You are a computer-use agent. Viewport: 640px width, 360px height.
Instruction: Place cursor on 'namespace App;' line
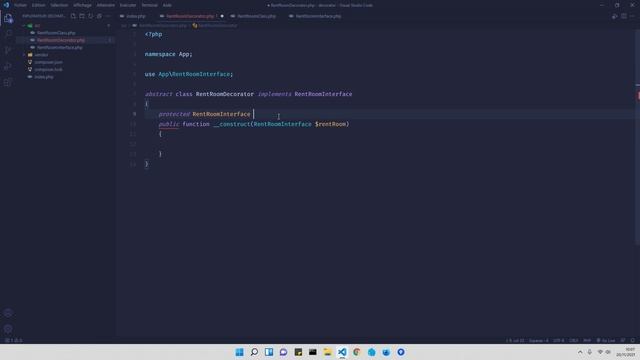168,54
